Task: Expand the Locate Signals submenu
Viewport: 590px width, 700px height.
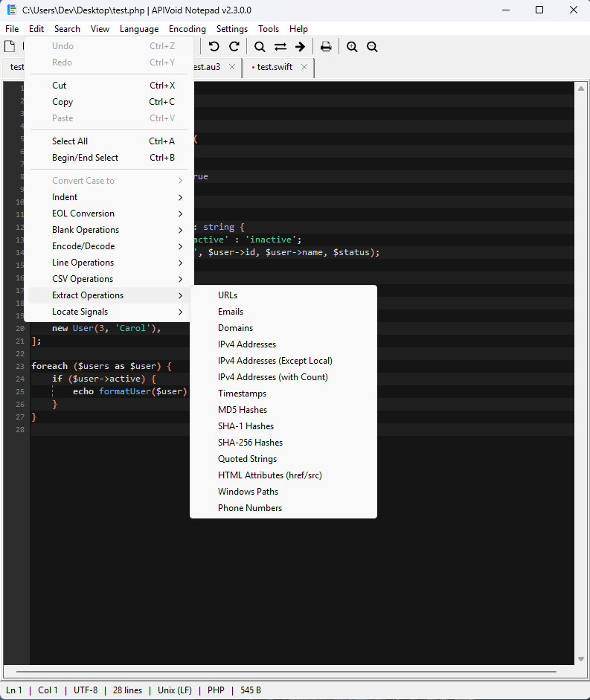Action: click(x=109, y=312)
